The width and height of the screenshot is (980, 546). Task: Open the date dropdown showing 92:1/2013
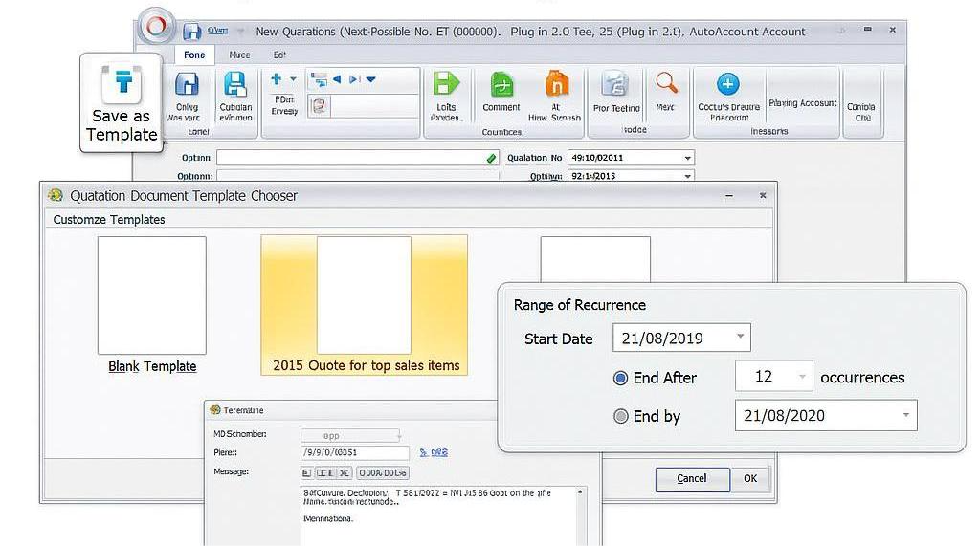coord(687,176)
